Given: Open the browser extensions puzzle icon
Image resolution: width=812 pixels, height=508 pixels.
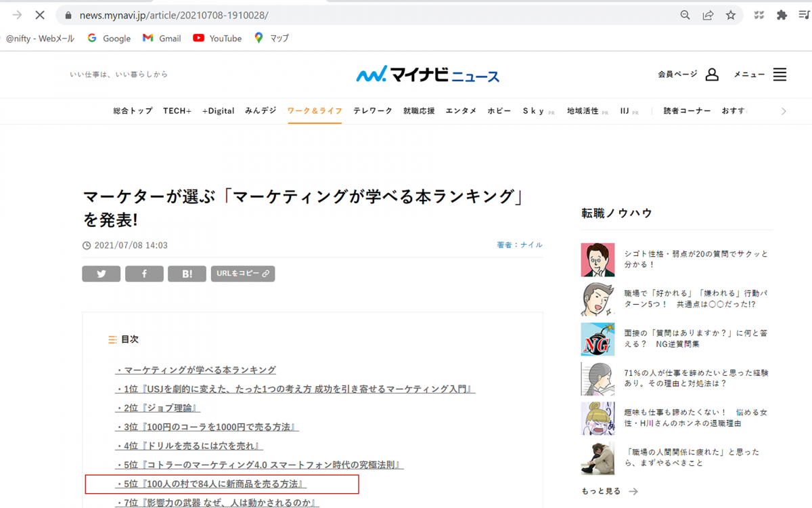Looking at the screenshot, I should [782, 15].
